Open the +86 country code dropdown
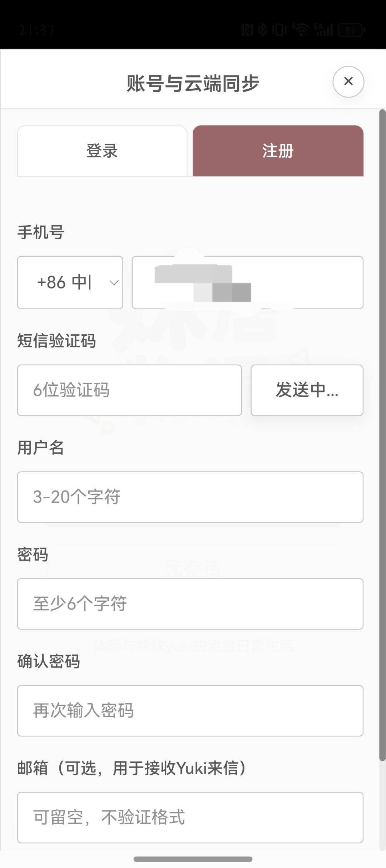The image size is (386, 868). click(x=70, y=282)
